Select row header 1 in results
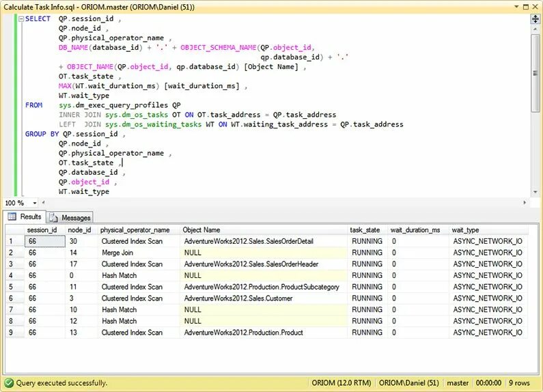This screenshot has width=543, height=392. pos(15,241)
